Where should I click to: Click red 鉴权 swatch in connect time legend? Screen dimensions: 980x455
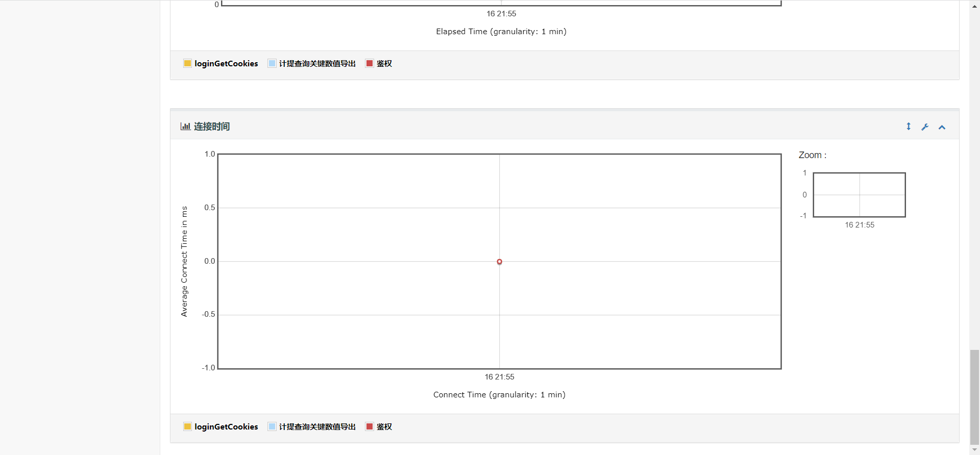(370, 426)
